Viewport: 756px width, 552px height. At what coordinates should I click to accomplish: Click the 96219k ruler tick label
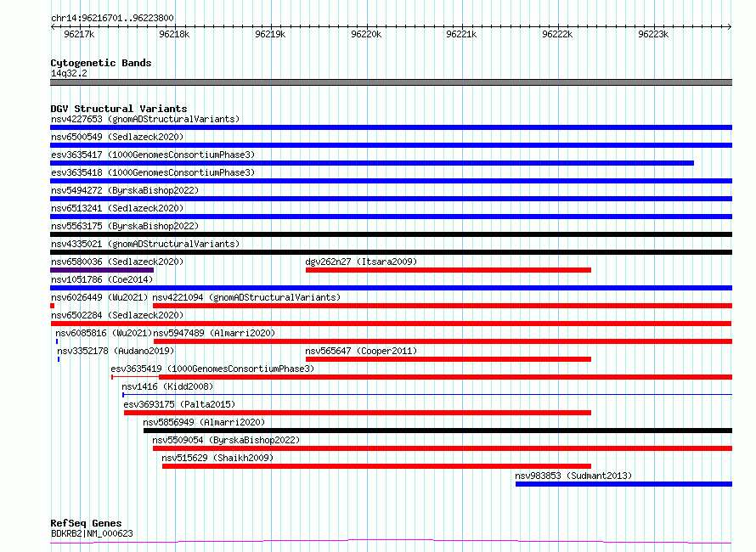point(270,34)
